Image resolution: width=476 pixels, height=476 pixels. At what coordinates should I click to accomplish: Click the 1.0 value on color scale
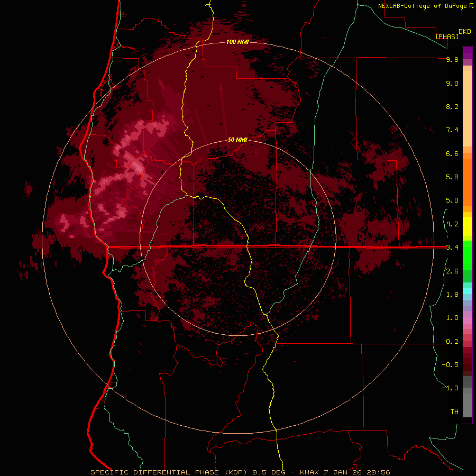(x=452, y=318)
